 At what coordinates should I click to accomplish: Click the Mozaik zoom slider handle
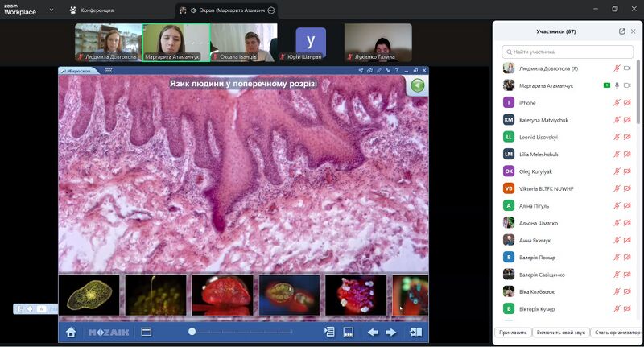(192, 332)
